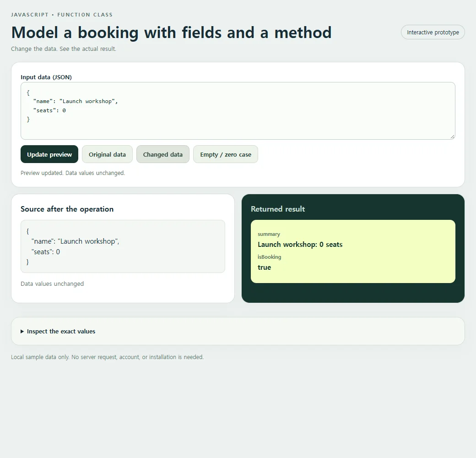The width and height of the screenshot is (476, 458).
Task: Click the 'isBooking' label
Action: (270, 257)
